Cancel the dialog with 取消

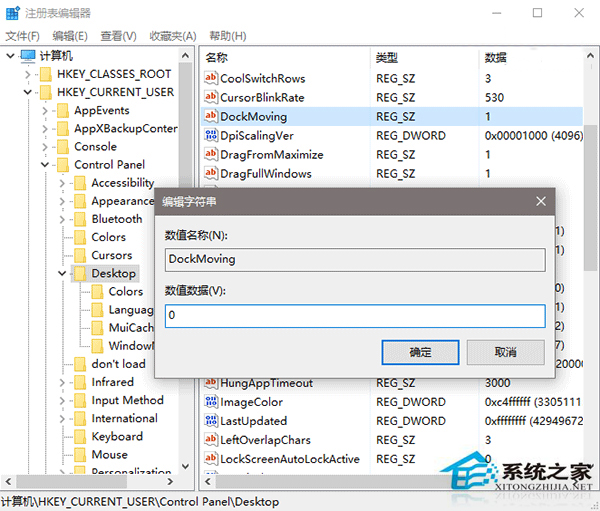[x=505, y=352]
